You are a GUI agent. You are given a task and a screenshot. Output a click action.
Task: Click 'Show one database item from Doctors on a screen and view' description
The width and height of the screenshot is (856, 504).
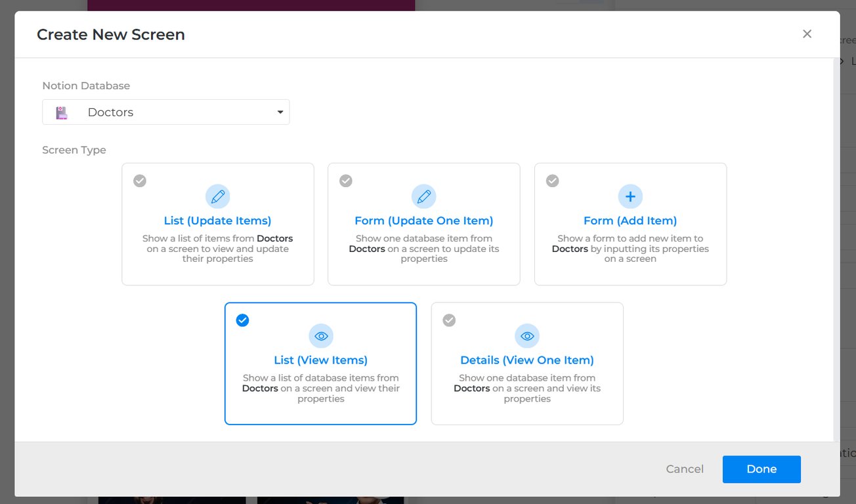(527, 388)
